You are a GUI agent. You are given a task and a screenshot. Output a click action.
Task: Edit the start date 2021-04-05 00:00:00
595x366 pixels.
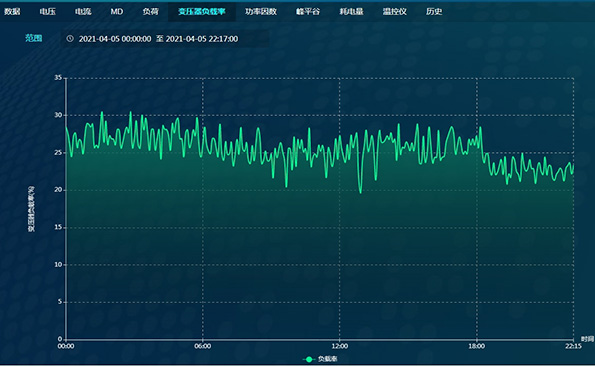pyautogui.click(x=115, y=39)
